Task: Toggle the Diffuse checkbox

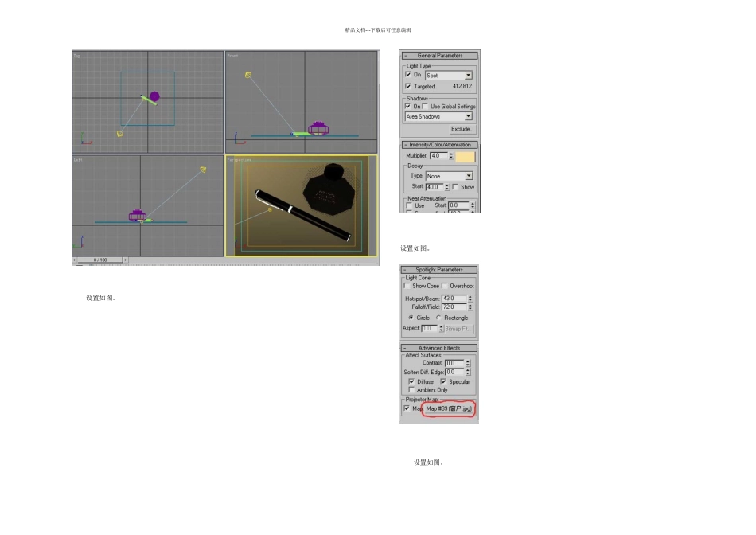Action: (x=411, y=381)
